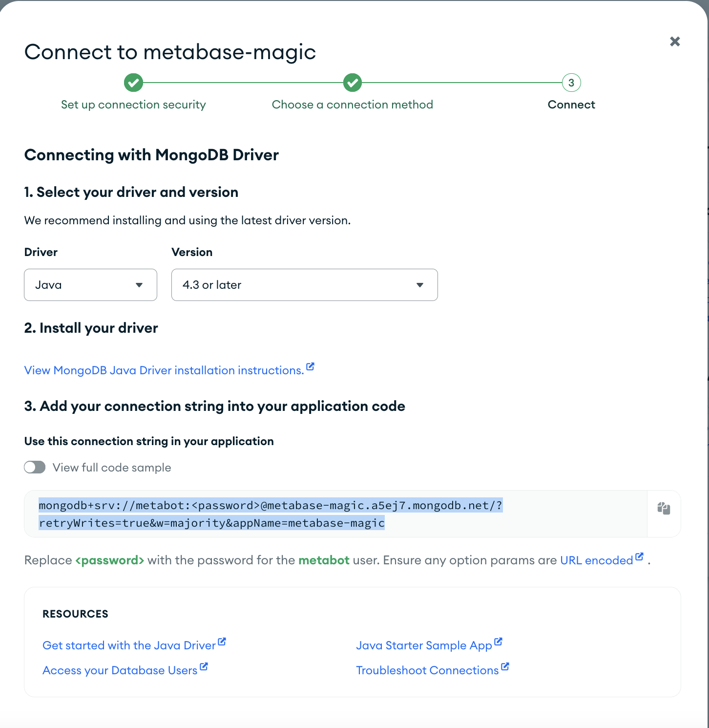This screenshot has width=709, height=728.
Task: Close the Connect to metabase-magic dialog
Action: coord(675,41)
